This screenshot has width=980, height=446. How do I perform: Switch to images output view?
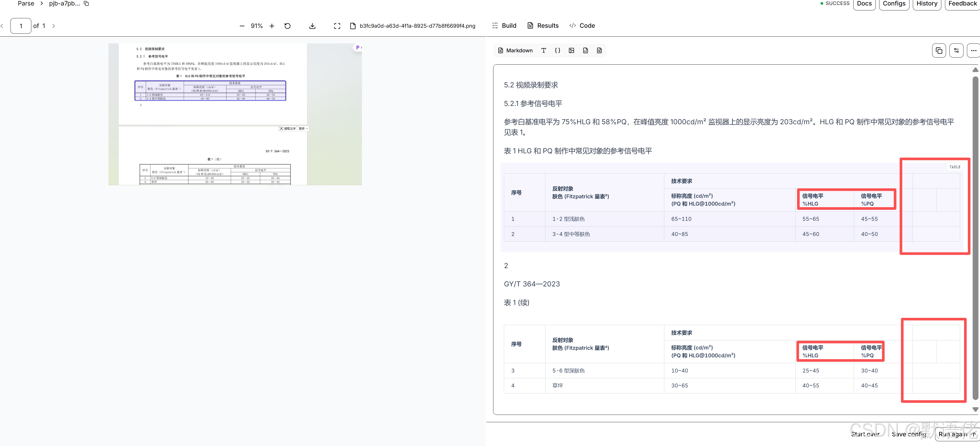pyautogui.click(x=572, y=50)
